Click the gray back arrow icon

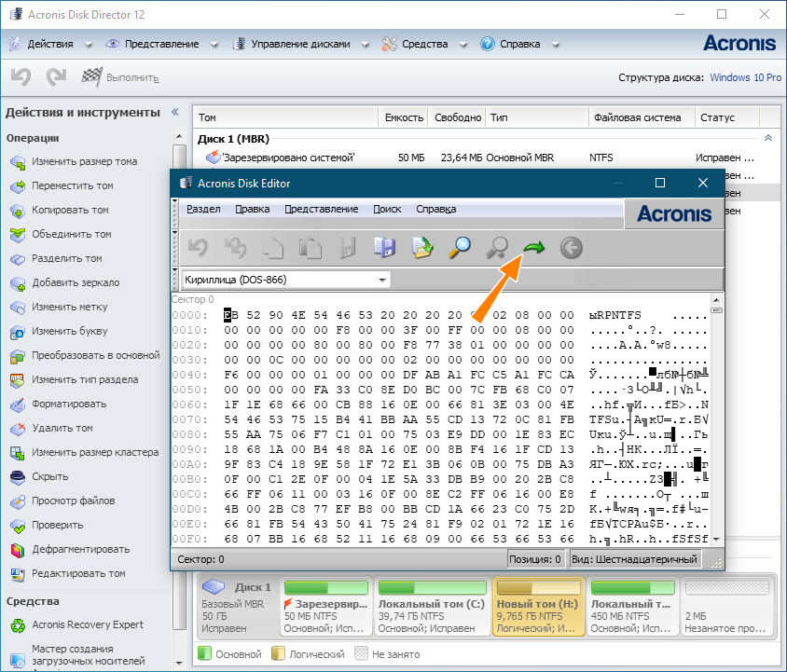pyautogui.click(x=571, y=247)
